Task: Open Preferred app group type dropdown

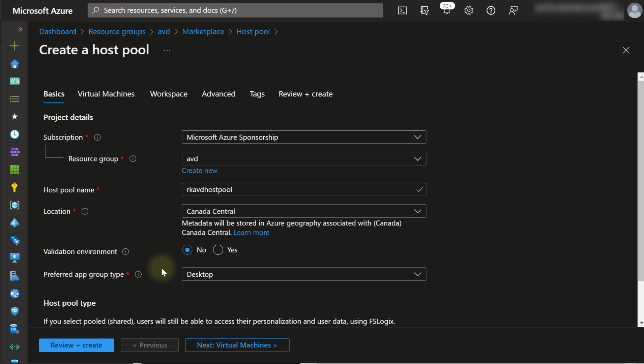Action: [x=303, y=274]
